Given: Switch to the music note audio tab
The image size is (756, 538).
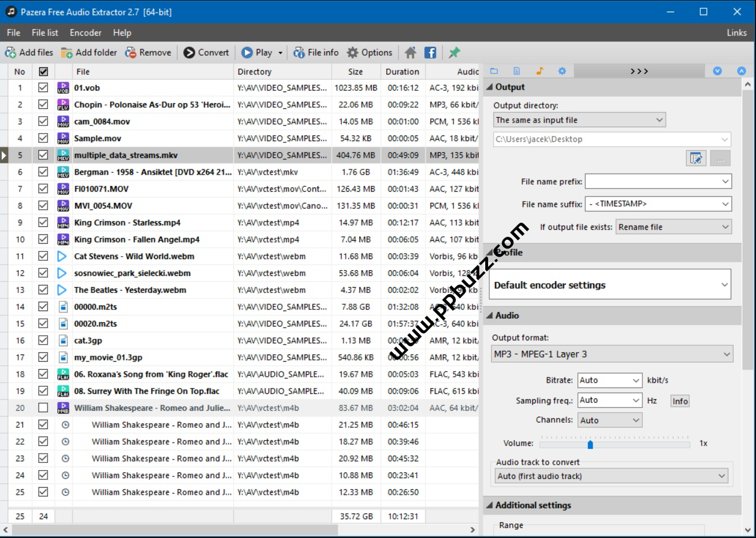Looking at the screenshot, I should point(539,71).
